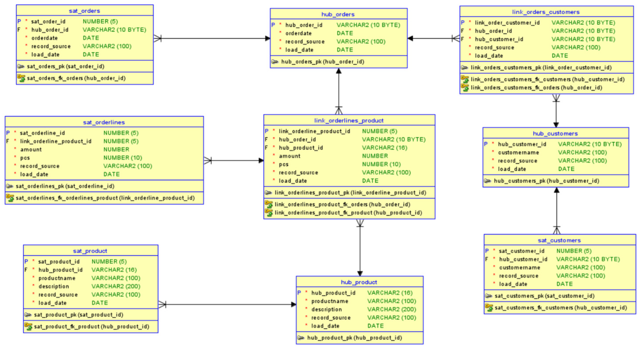
Task: Click the hub_product_pk key icon
Action: [301, 338]
